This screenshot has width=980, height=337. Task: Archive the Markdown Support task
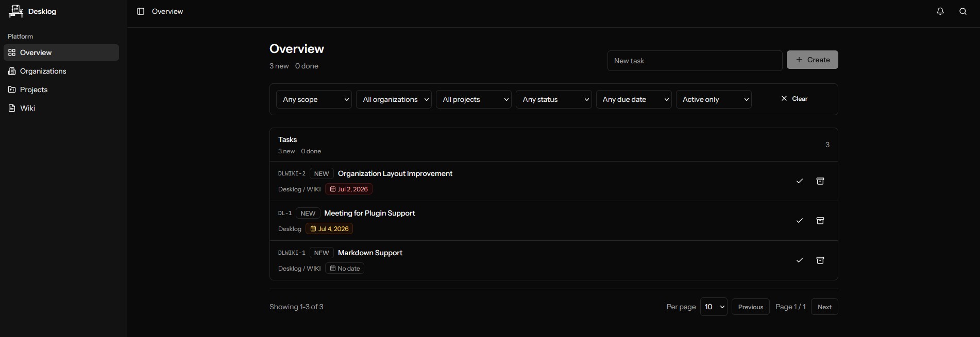pyautogui.click(x=820, y=260)
